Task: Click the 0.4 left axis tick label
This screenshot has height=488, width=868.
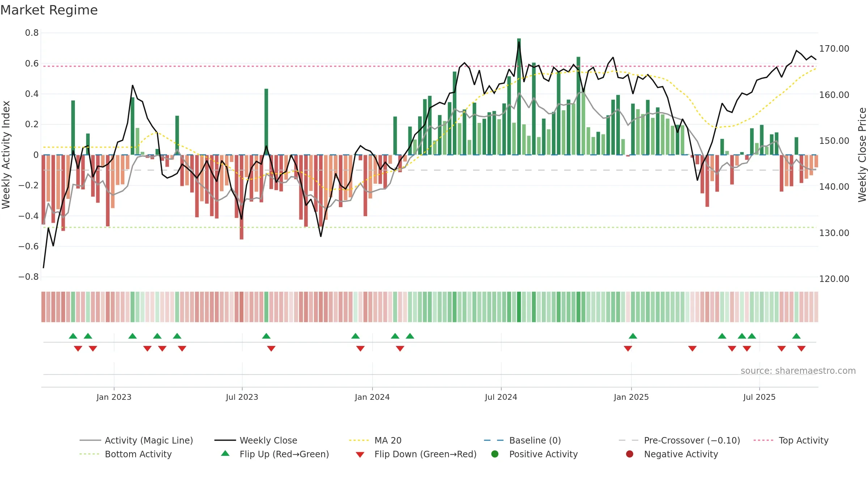Action: (x=32, y=94)
